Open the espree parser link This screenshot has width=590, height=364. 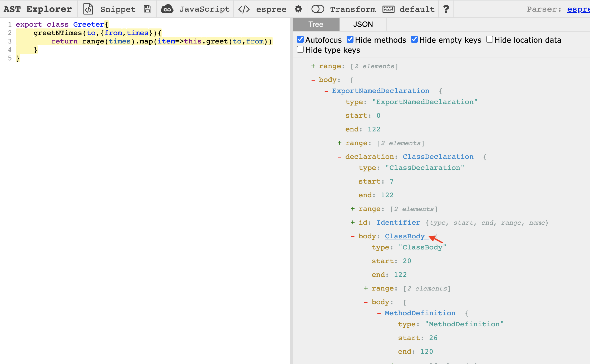(578, 9)
